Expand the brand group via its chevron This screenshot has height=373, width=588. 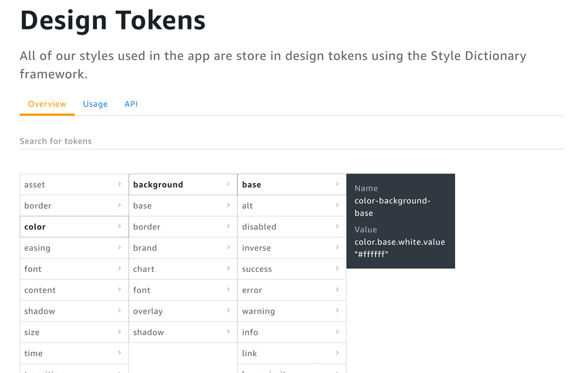pyautogui.click(x=228, y=248)
